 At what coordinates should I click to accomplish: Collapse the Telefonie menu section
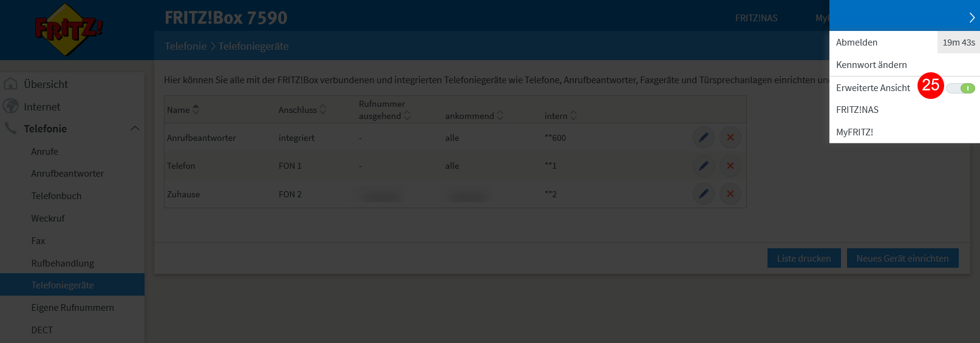pos(135,129)
